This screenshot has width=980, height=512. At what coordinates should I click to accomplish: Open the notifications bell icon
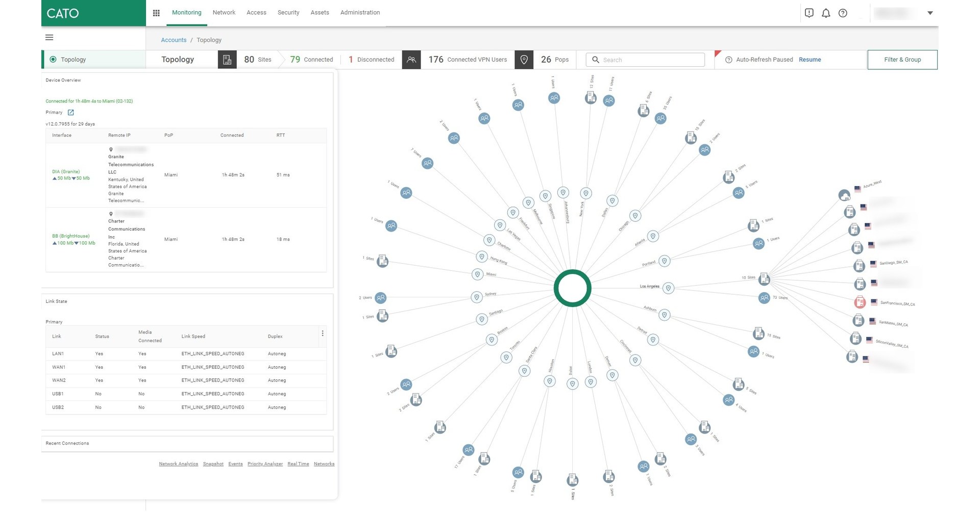point(826,13)
